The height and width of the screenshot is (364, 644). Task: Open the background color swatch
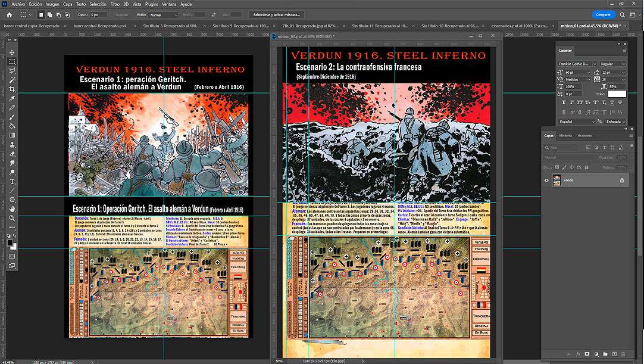click(x=14, y=247)
